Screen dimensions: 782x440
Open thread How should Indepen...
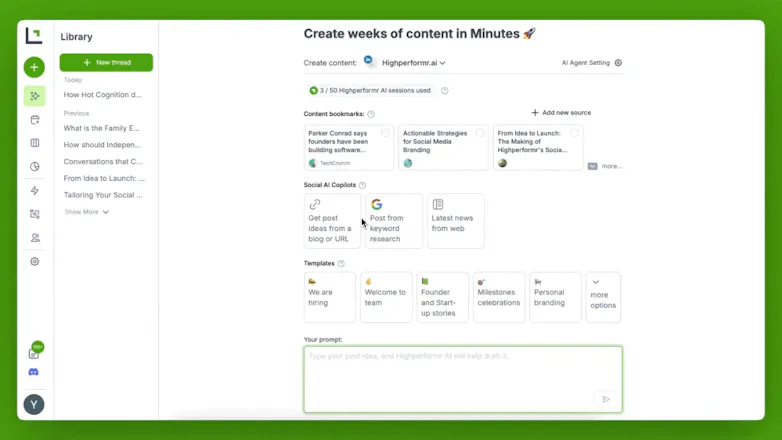102,145
